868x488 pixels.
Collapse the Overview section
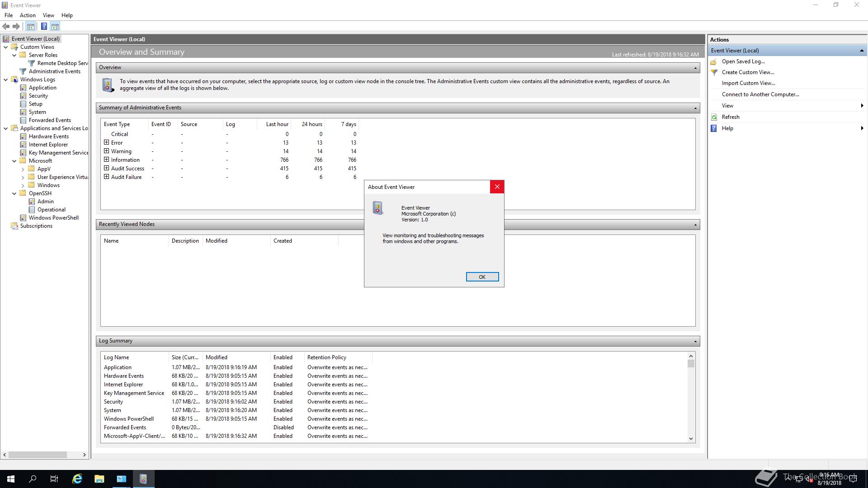[x=695, y=68]
